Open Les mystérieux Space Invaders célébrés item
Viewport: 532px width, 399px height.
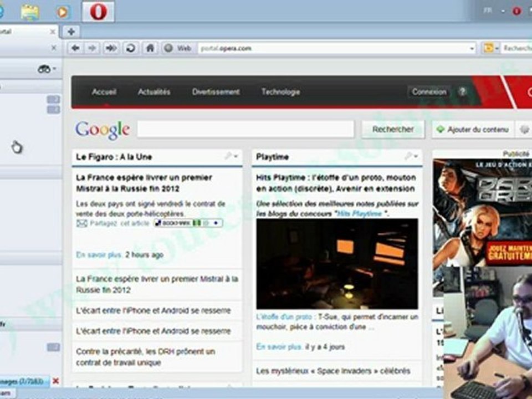tap(333, 371)
